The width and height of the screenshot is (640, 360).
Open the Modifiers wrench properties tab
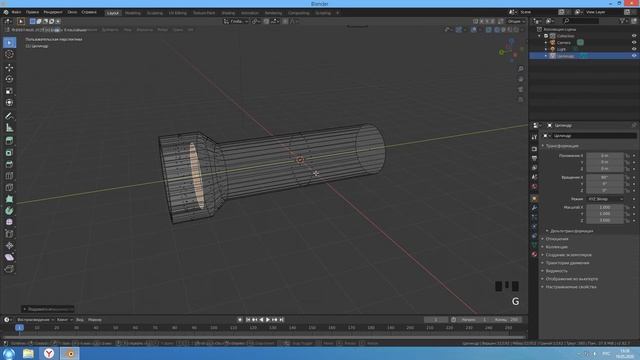click(534, 208)
